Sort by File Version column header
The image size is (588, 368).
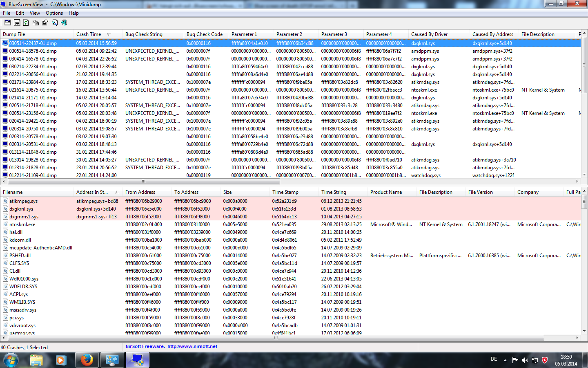point(490,192)
